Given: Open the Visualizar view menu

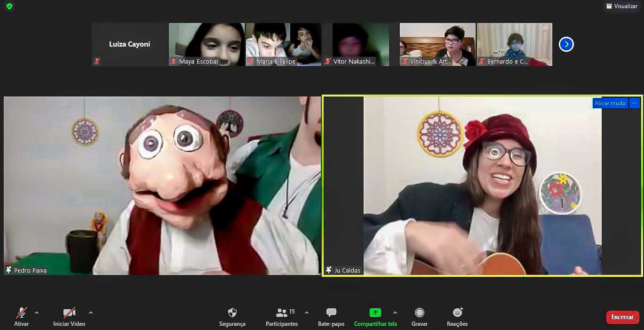Looking at the screenshot, I should pyautogui.click(x=621, y=6).
